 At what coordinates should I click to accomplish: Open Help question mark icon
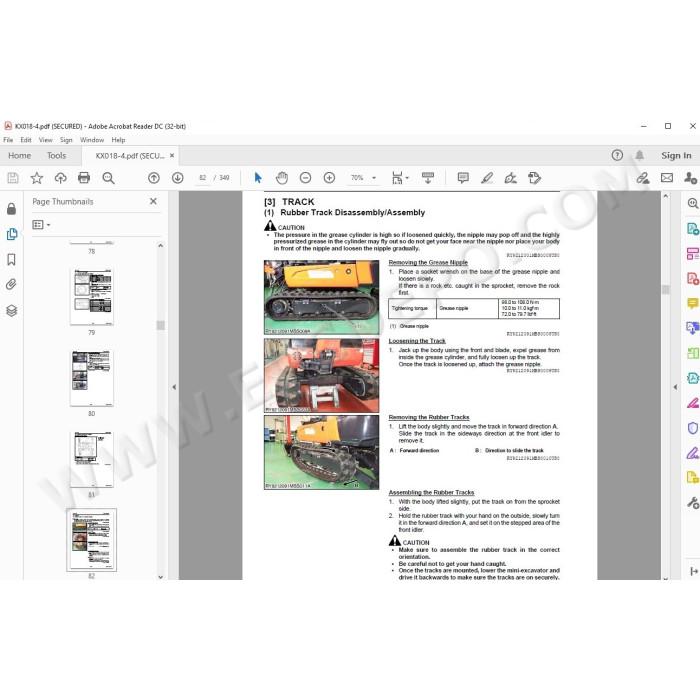pos(617,155)
